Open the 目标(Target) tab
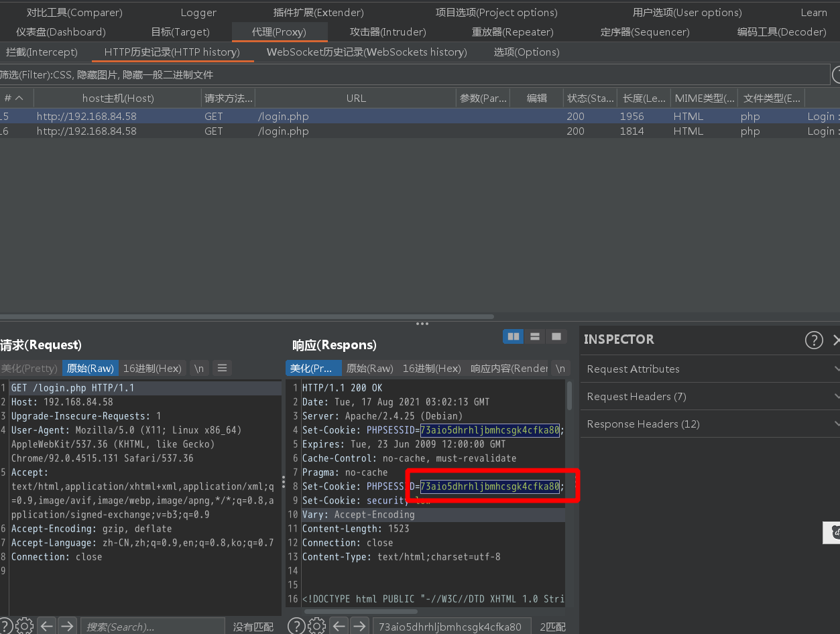This screenshot has height=634, width=840. 180,31
